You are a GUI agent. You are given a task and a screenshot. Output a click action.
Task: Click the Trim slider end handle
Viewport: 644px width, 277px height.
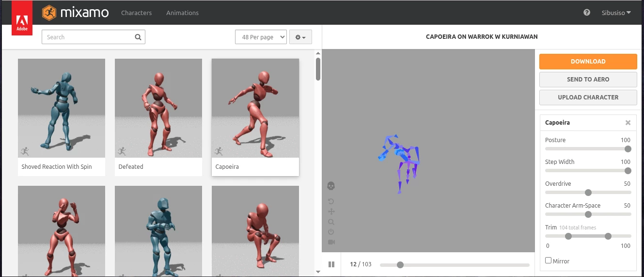tap(608, 236)
